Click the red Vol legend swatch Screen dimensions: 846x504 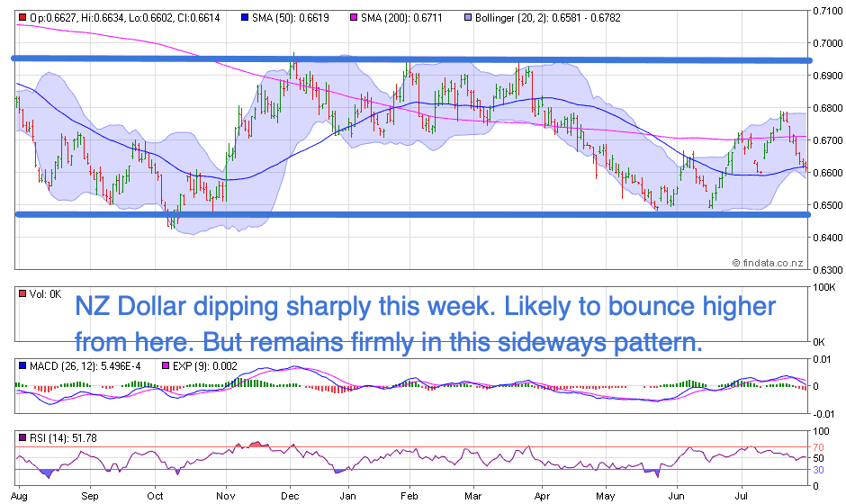pyautogui.click(x=22, y=294)
